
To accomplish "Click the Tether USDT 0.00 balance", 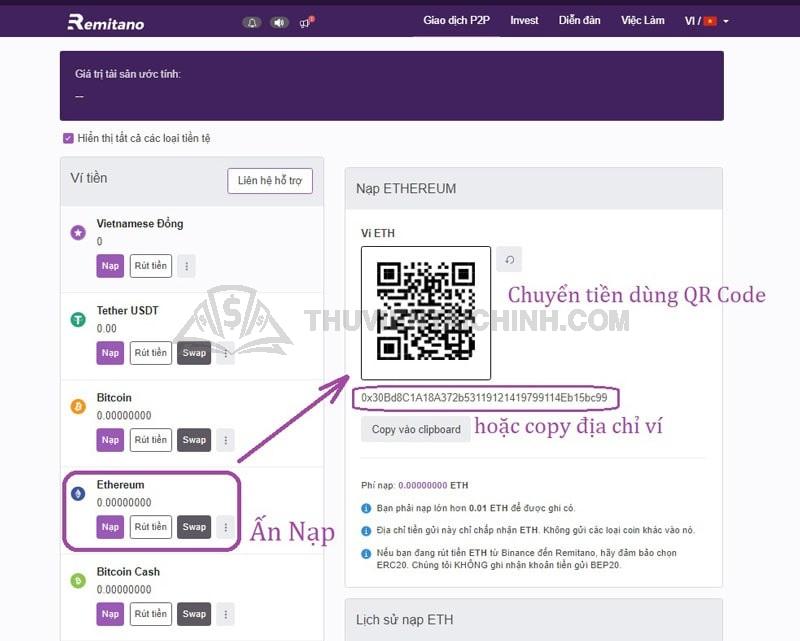I will pos(107,329).
